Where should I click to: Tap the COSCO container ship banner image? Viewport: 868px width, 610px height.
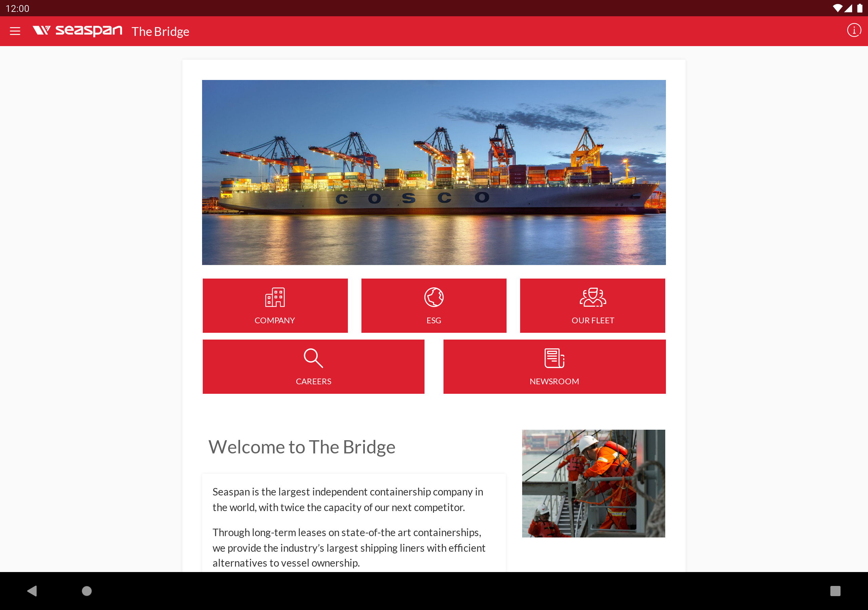click(434, 172)
